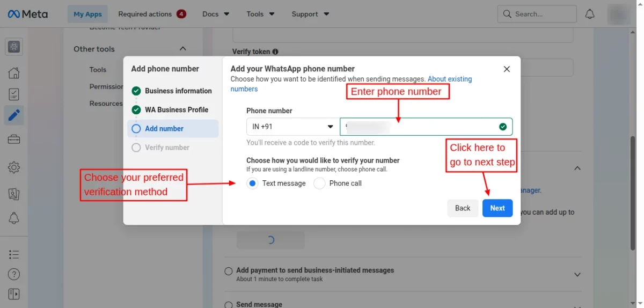Select the Add number step
The height and width of the screenshot is (308, 644).
coord(173,129)
